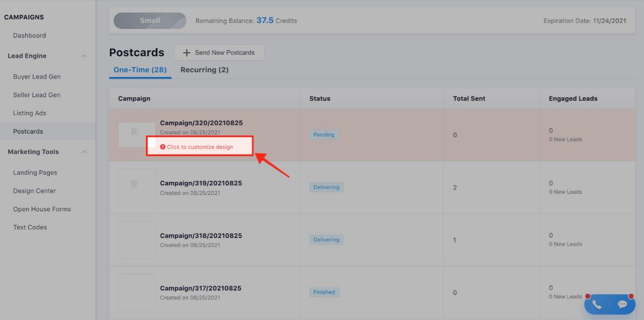Go to Buyer Lead Gen

point(37,77)
